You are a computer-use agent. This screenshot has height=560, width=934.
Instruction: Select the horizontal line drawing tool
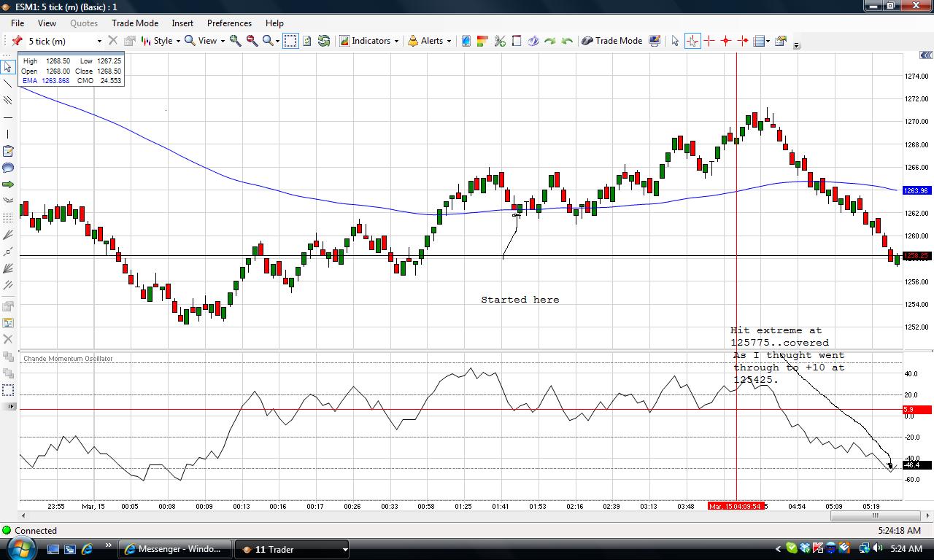click(8, 117)
